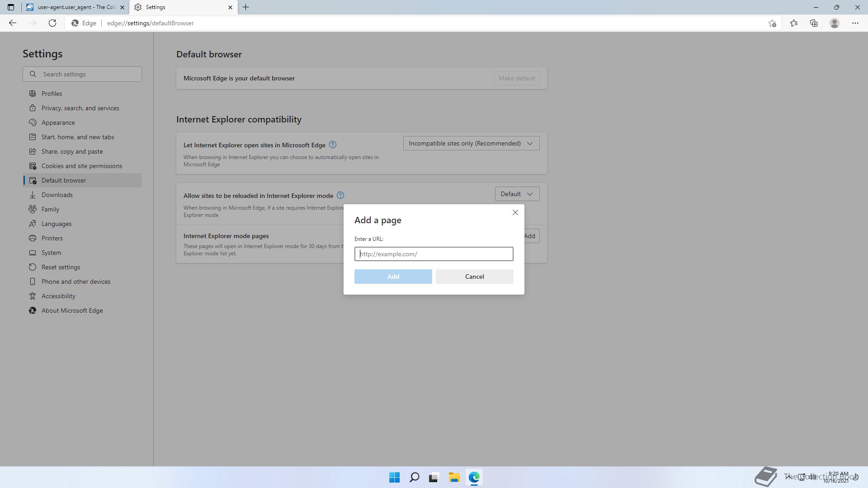Show help for IE open sites in Edge
The width and height of the screenshot is (868, 488).
(x=333, y=145)
